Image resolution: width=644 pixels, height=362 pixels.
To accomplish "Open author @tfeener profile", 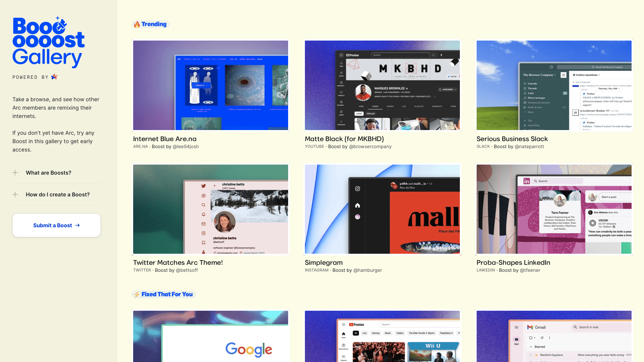I will [530, 270].
